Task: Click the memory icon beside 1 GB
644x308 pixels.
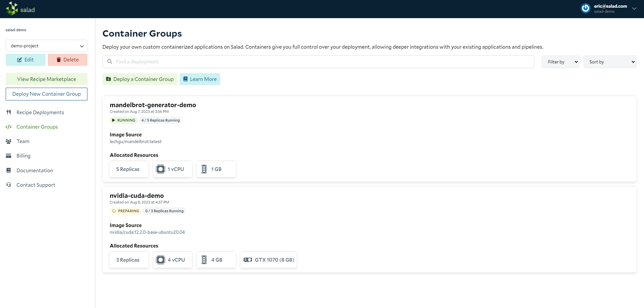Action: pos(204,169)
